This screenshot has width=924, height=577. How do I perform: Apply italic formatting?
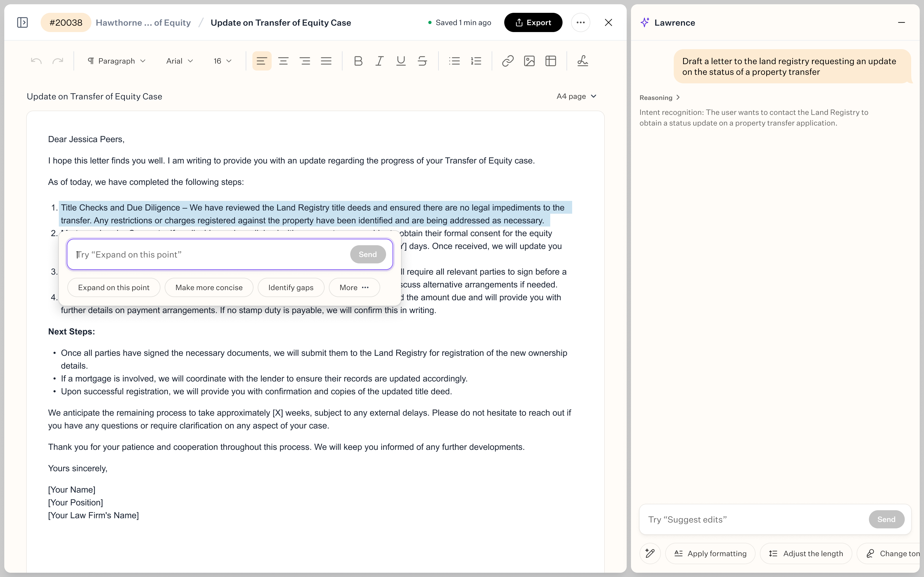pos(379,61)
